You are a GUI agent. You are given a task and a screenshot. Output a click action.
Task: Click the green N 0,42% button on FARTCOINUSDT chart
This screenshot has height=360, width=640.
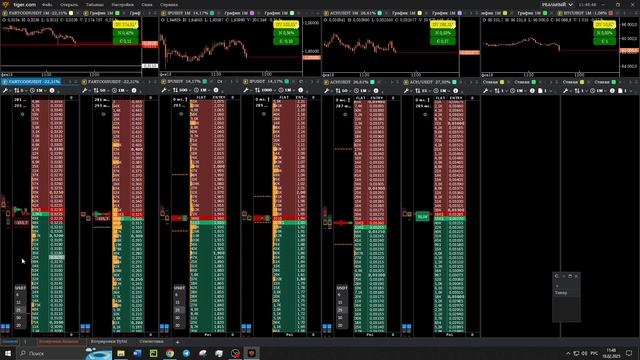pyautogui.click(x=125, y=33)
